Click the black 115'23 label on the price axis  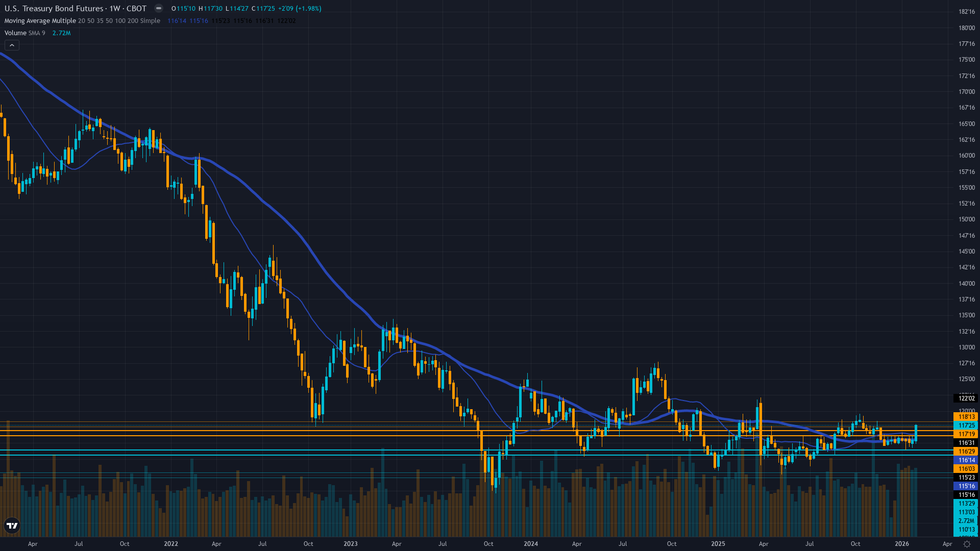(966, 478)
